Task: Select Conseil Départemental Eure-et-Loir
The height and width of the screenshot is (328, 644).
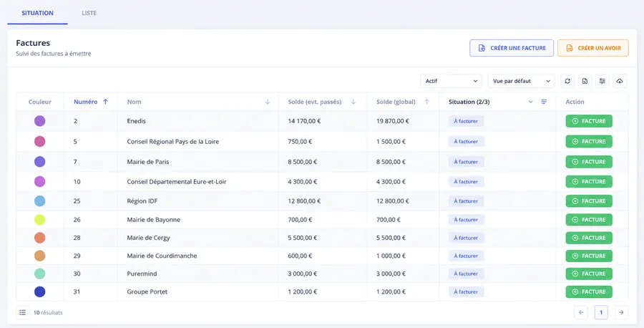Action: [x=177, y=182]
